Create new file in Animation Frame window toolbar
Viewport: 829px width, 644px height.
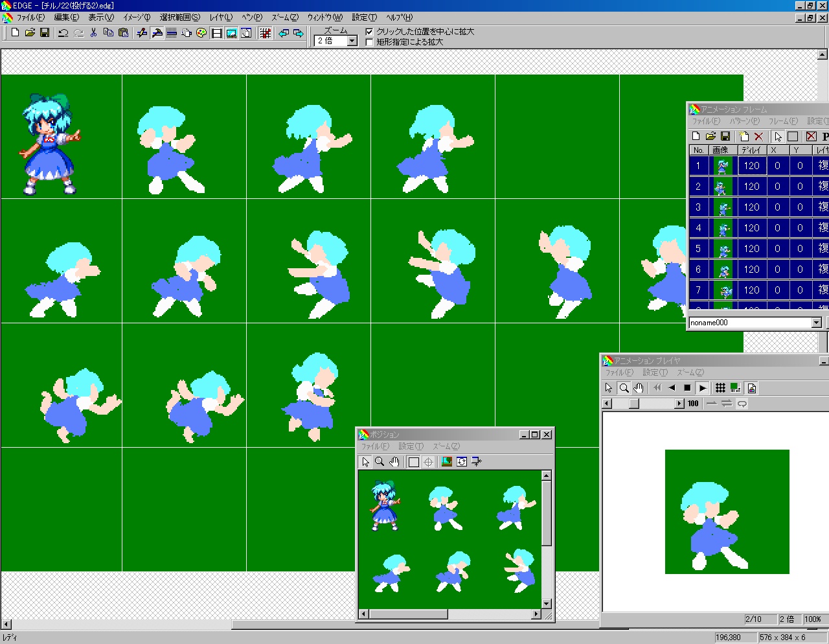tap(696, 136)
